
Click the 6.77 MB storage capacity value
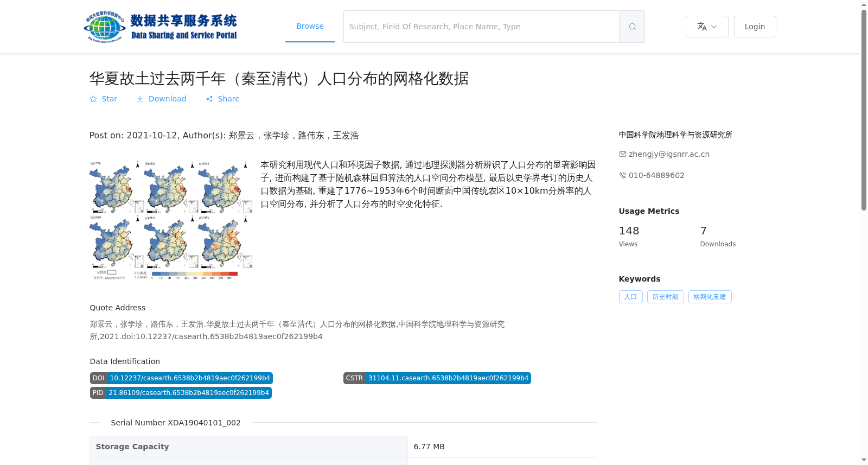click(x=429, y=447)
